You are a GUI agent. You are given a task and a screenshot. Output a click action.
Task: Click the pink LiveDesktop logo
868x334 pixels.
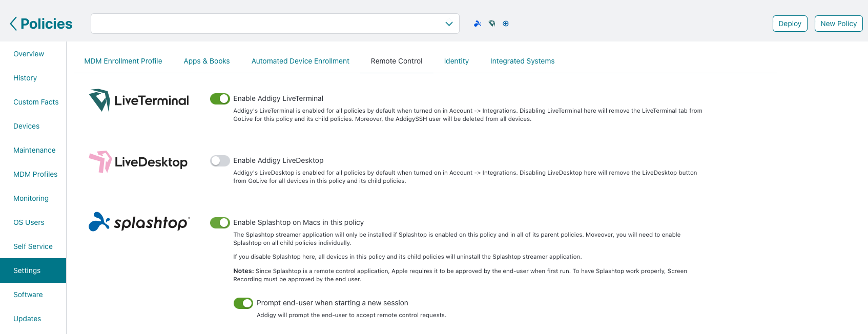click(x=138, y=162)
